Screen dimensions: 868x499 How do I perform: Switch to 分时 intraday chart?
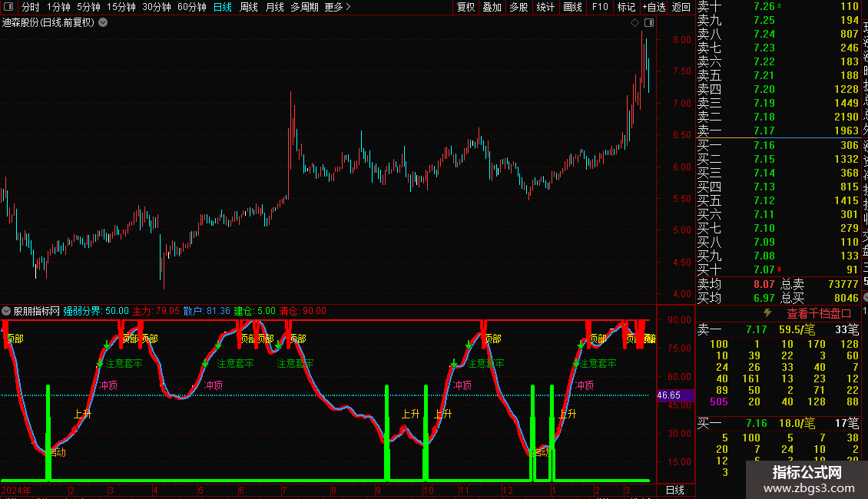point(31,7)
